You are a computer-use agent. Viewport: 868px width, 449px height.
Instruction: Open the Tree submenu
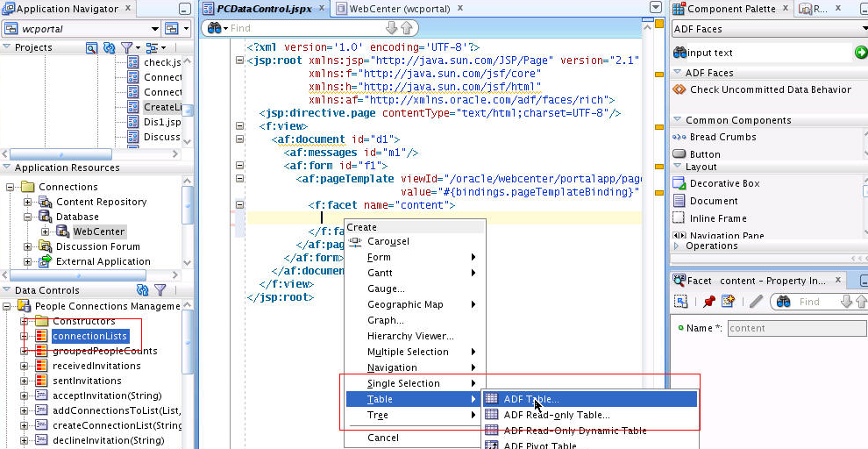click(x=416, y=415)
